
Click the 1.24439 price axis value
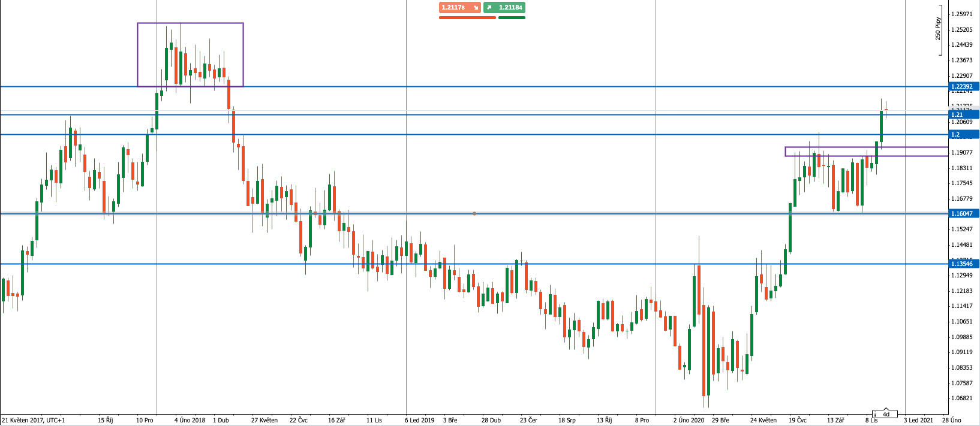pyautogui.click(x=962, y=44)
